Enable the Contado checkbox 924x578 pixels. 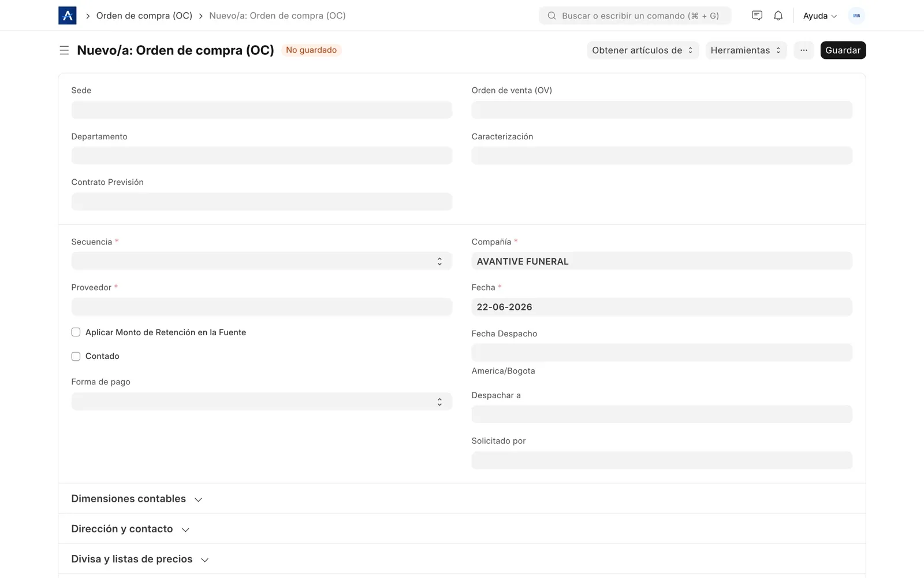pyautogui.click(x=76, y=356)
